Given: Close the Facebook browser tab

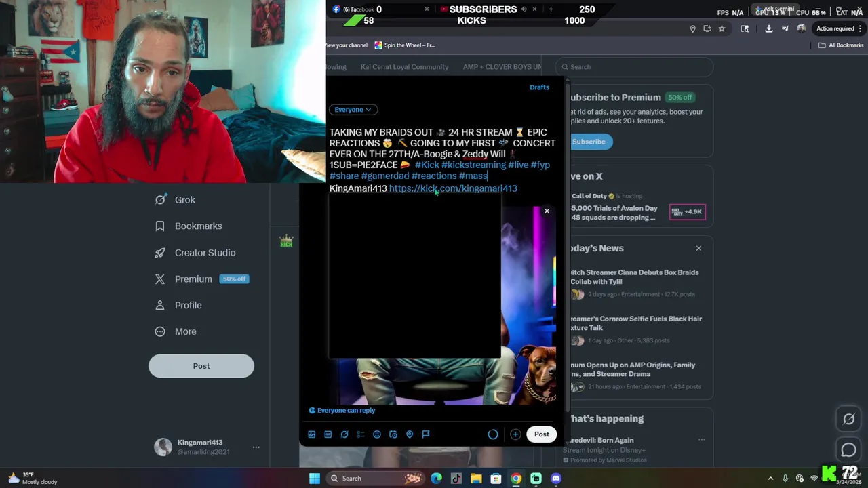Looking at the screenshot, I should click(x=427, y=9).
